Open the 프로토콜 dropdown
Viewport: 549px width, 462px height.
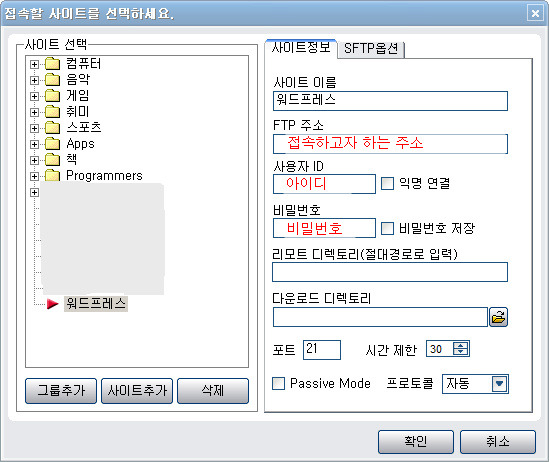coord(499,384)
